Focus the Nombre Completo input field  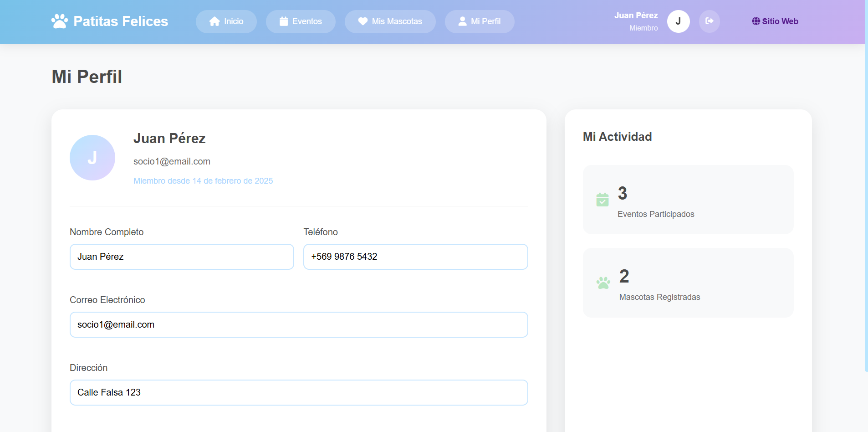[182, 257]
